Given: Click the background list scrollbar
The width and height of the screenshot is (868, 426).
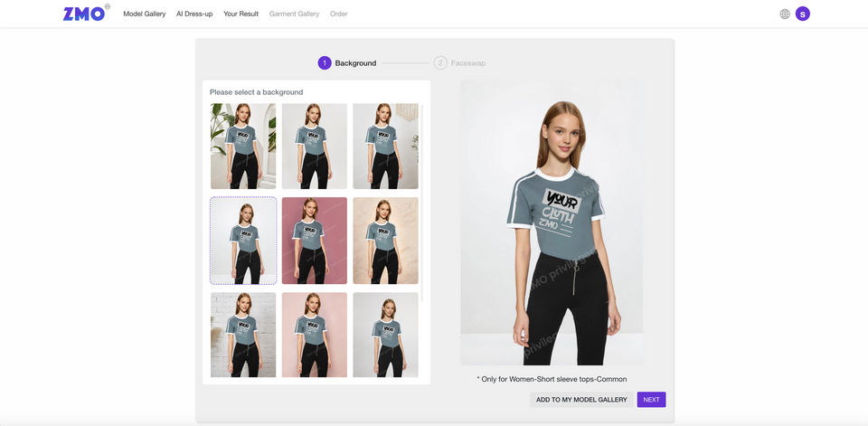Looking at the screenshot, I should tap(423, 208).
